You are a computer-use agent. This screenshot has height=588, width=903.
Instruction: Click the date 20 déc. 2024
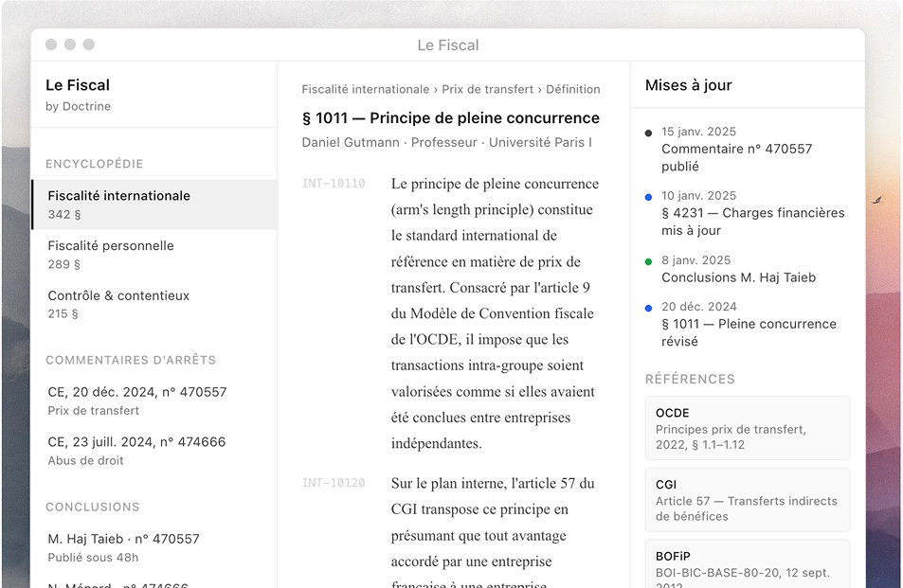(698, 307)
